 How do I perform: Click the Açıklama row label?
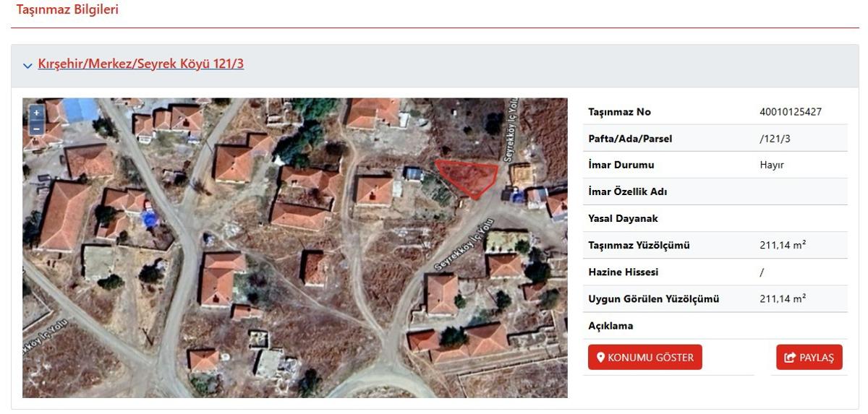[610, 326]
